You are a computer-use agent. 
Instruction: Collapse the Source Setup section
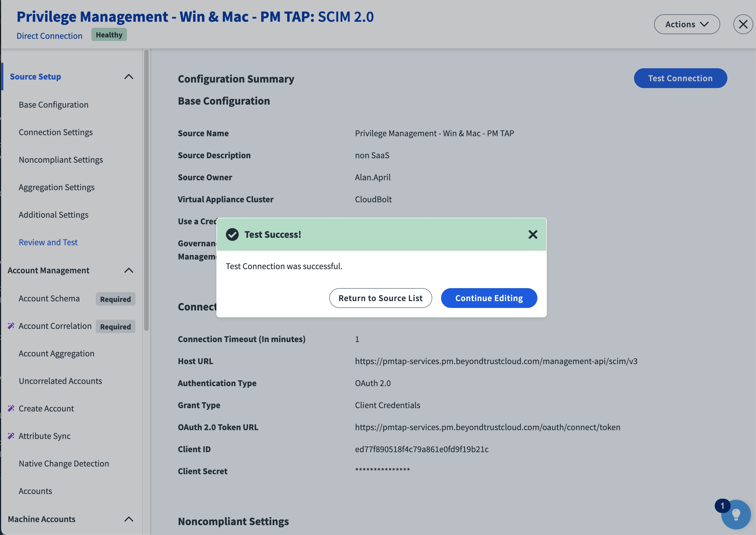(129, 77)
